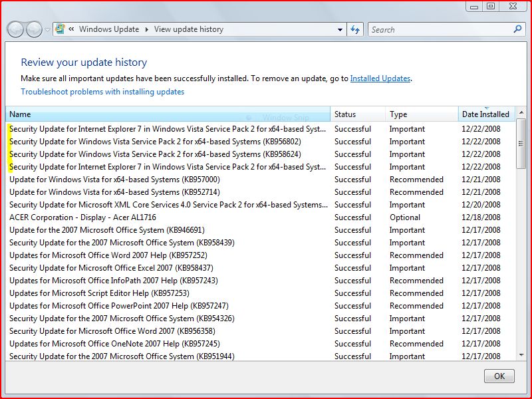
Task: Navigate to Windows Update breadcrumb
Action: pos(109,29)
